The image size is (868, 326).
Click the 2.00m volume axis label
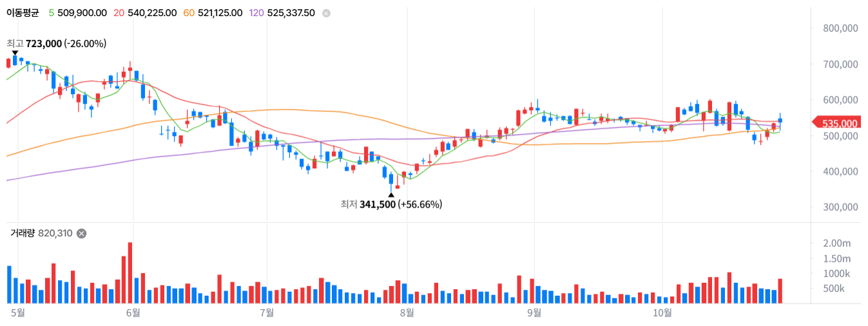[837, 243]
